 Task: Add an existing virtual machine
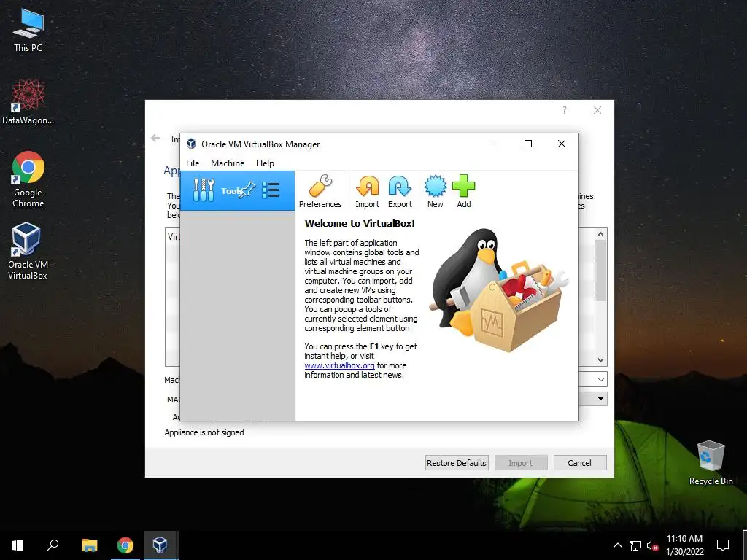pyautogui.click(x=463, y=192)
